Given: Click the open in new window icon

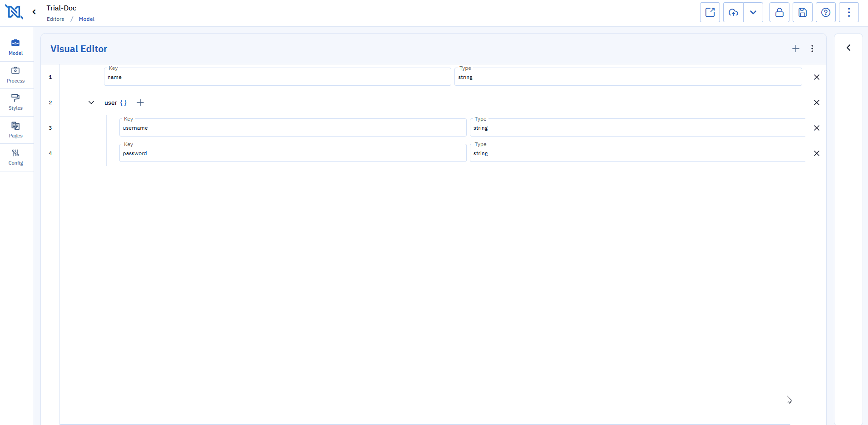Looking at the screenshot, I should point(710,12).
